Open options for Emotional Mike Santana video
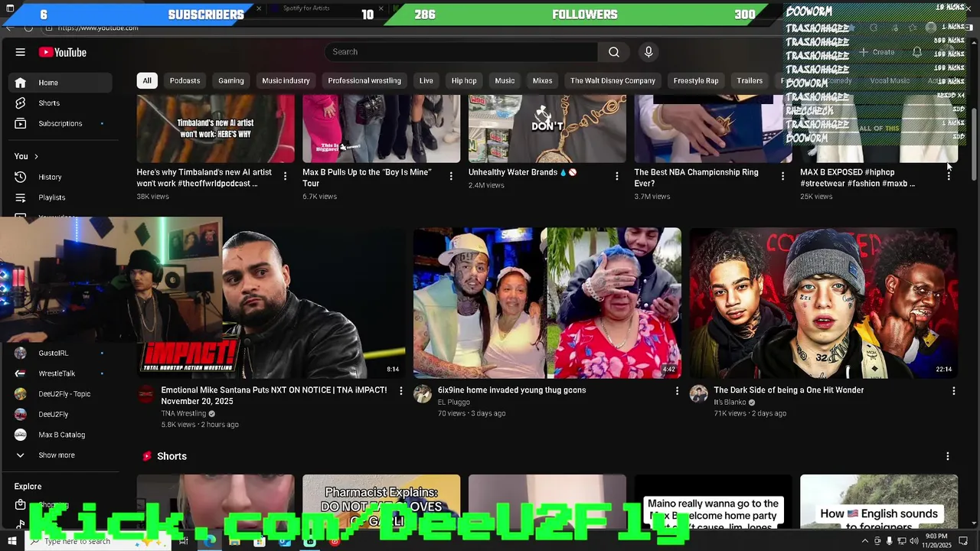This screenshot has width=980, height=551. (x=400, y=391)
